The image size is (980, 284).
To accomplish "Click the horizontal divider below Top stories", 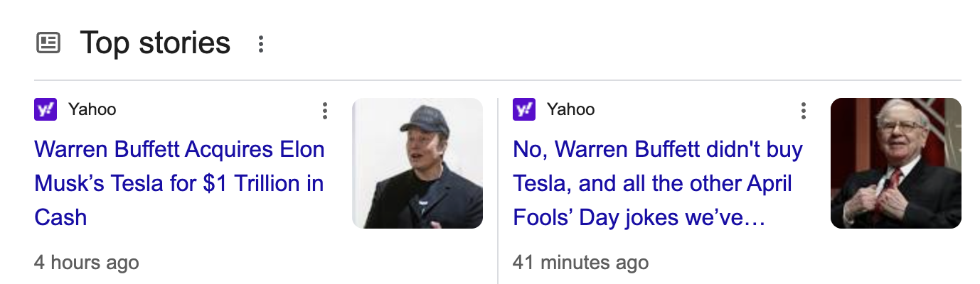I will tap(498, 80).
